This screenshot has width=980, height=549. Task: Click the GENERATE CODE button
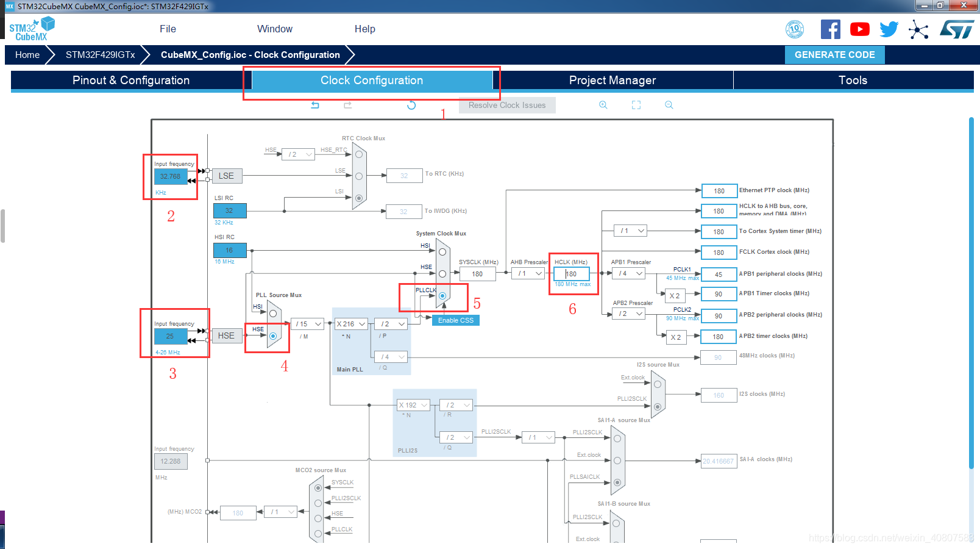point(835,54)
